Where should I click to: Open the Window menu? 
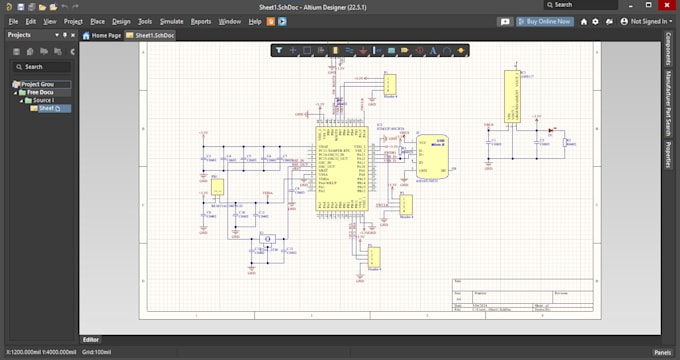(230, 21)
